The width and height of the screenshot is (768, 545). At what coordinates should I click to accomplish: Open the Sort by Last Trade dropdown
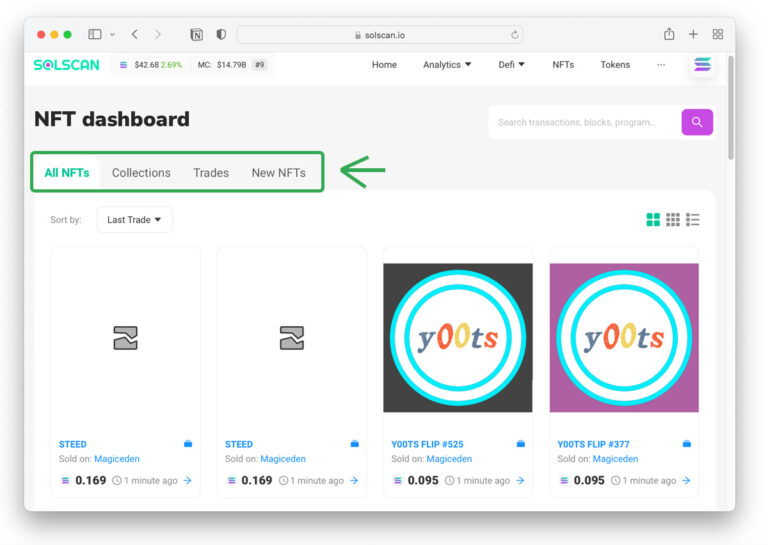(134, 220)
